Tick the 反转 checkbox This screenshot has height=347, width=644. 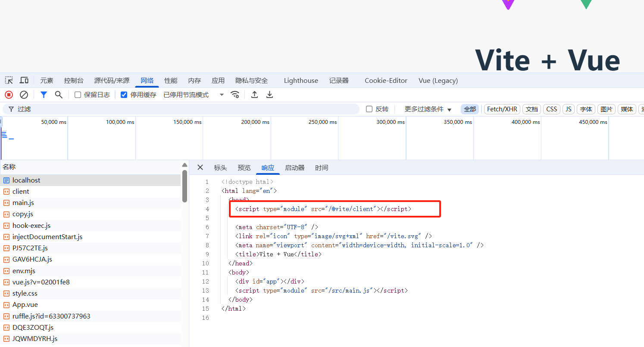[x=369, y=109]
